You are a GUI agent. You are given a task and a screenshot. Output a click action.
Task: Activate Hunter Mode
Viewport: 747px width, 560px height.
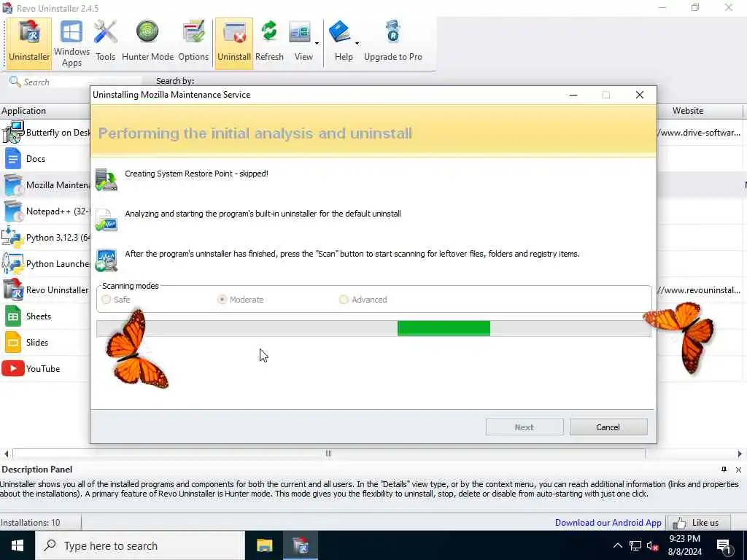click(147, 43)
